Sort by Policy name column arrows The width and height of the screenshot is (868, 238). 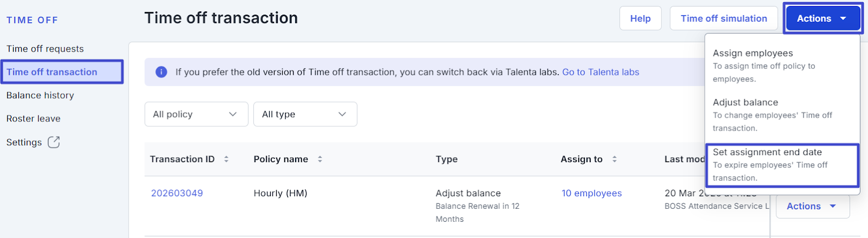point(320,159)
